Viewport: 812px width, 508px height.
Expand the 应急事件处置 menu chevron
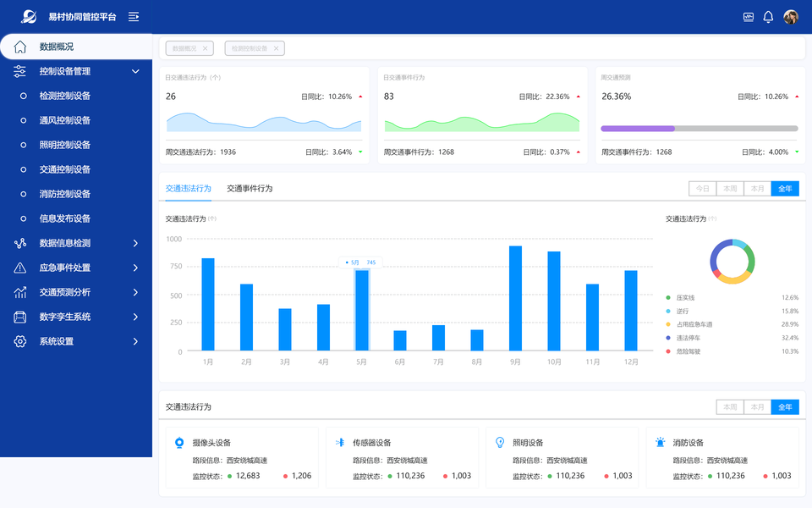pyautogui.click(x=135, y=268)
